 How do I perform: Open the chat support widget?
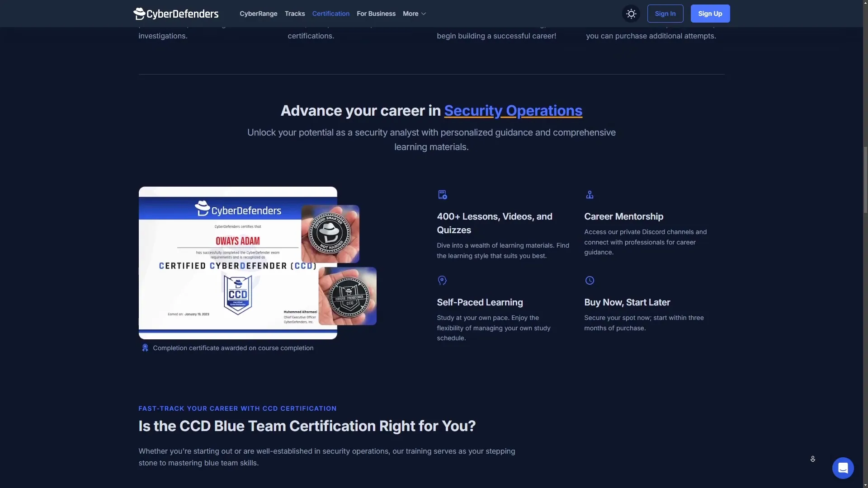coord(843,468)
